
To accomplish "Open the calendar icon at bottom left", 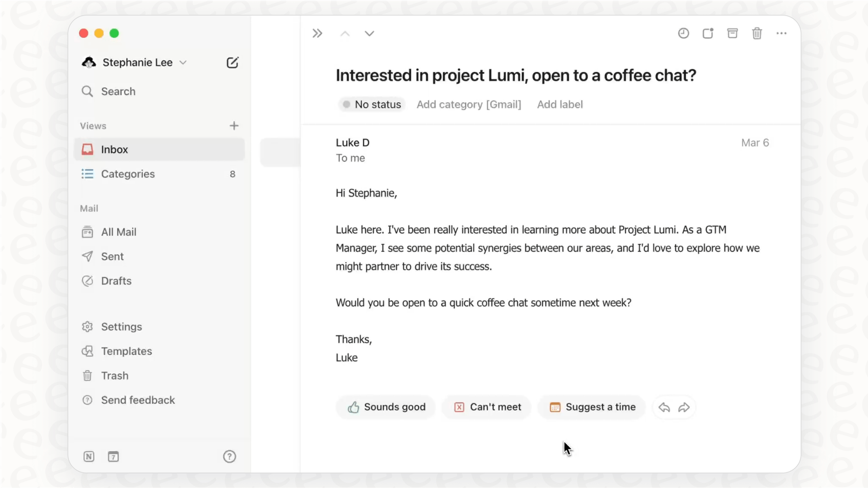I will (x=113, y=456).
